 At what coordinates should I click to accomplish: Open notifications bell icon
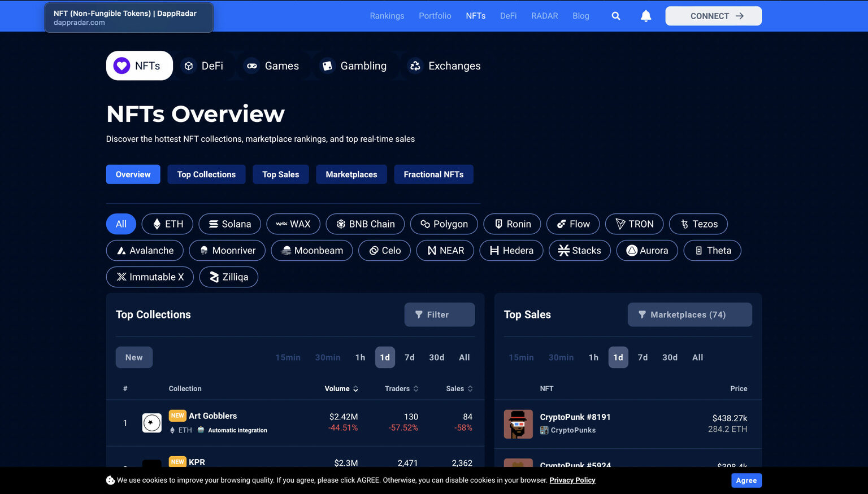click(646, 16)
